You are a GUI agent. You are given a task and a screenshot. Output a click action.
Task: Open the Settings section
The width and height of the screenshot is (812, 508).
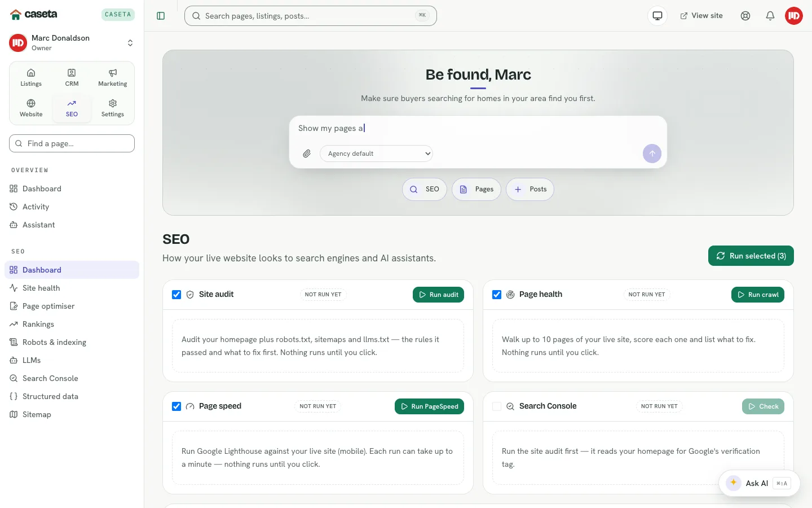pyautogui.click(x=113, y=108)
